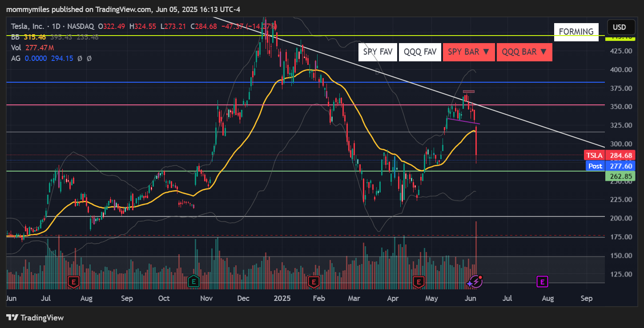
Task: Click the 225.00 price axis label
Action: [x=621, y=200]
